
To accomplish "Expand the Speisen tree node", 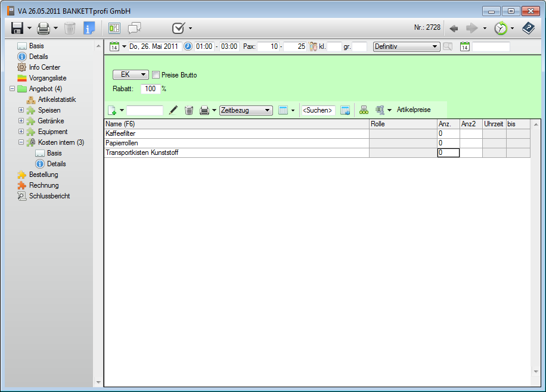I will [21, 110].
